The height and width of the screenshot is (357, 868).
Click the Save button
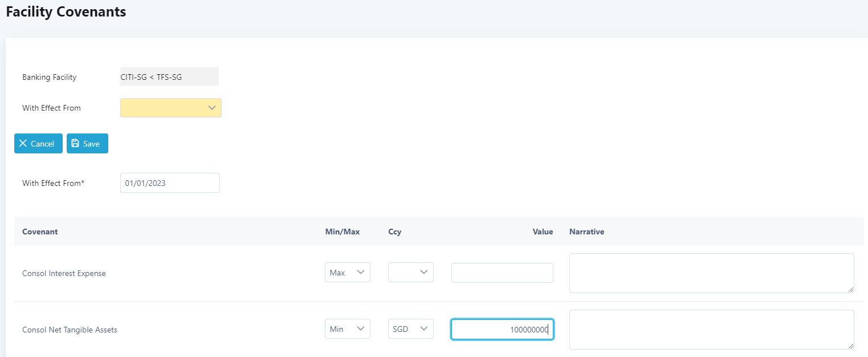[87, 144]
